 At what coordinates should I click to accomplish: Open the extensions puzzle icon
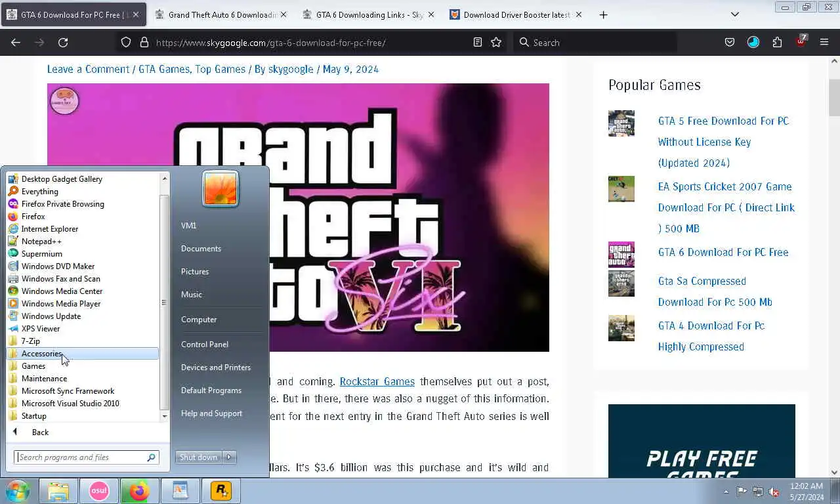(x=777, y=43)
